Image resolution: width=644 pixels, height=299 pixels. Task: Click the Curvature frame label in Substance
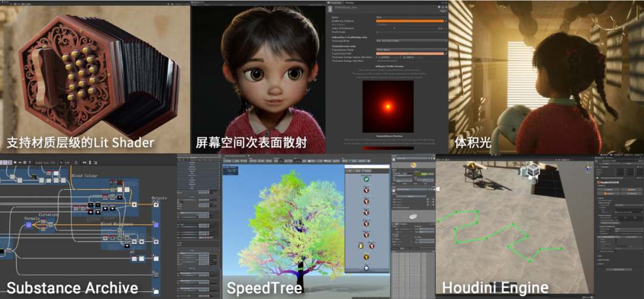pyautogui.click(x=48, y=214)
